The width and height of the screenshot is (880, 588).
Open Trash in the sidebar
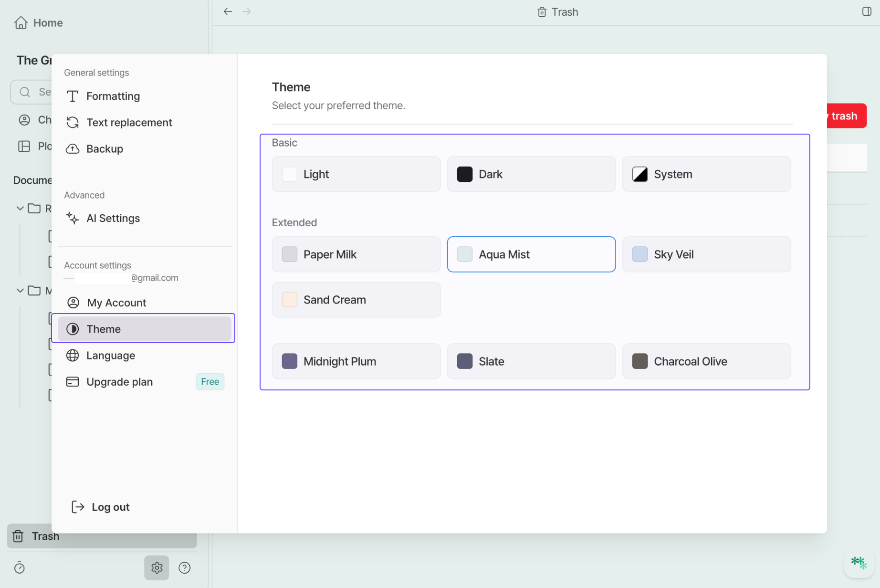point(102,536)
